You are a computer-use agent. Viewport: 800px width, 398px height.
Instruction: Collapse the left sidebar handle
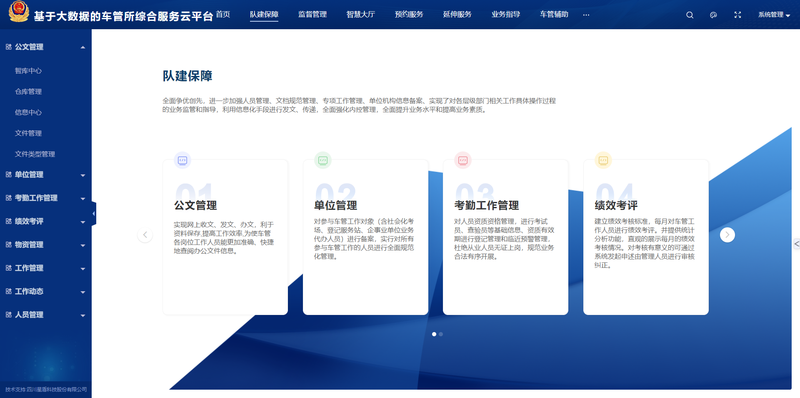[94, 213]
